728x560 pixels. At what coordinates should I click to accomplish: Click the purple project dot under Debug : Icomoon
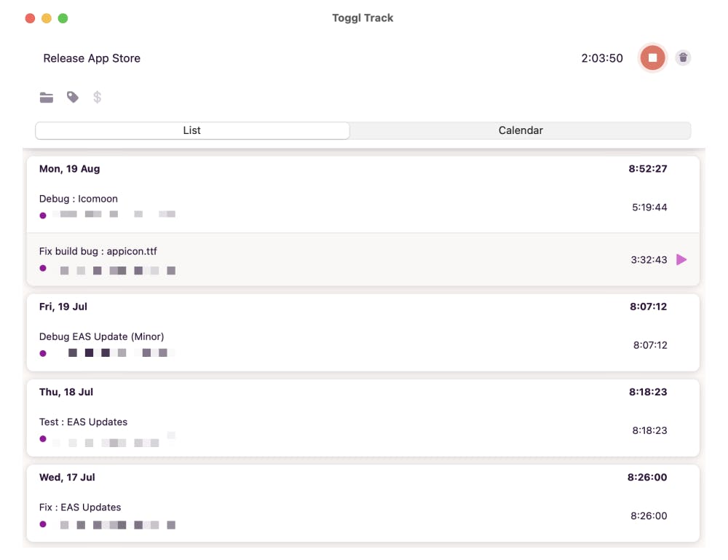coord(43,215)
